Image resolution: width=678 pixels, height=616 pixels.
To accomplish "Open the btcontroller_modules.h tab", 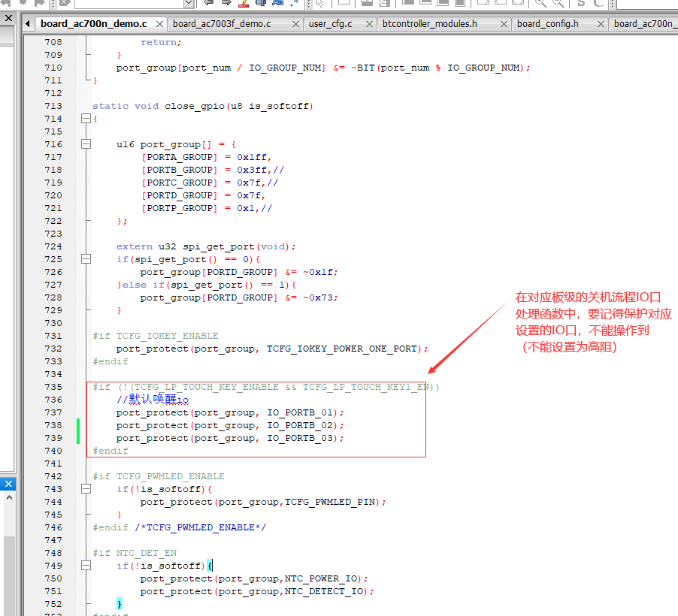I will coord(430,24).
